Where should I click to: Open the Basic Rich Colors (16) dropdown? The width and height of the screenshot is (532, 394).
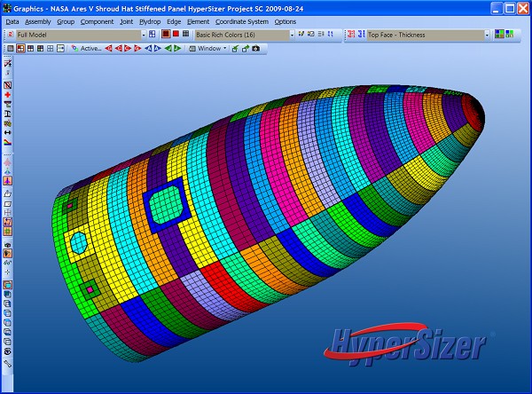point(292,35)
